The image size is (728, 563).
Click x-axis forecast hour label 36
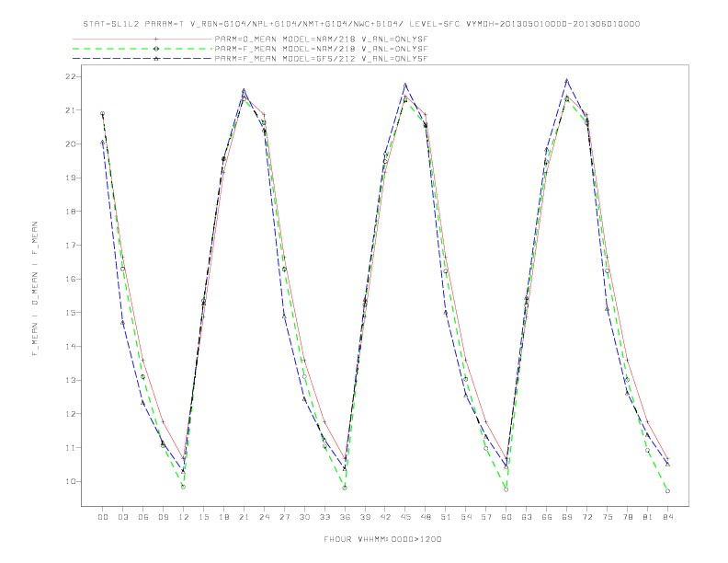pos(345,517)
